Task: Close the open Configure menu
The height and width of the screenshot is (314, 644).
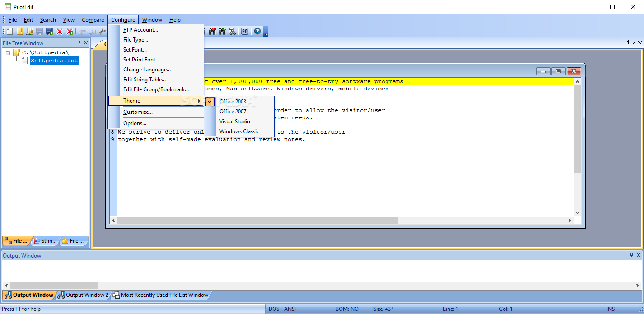Action: point(123,20)
